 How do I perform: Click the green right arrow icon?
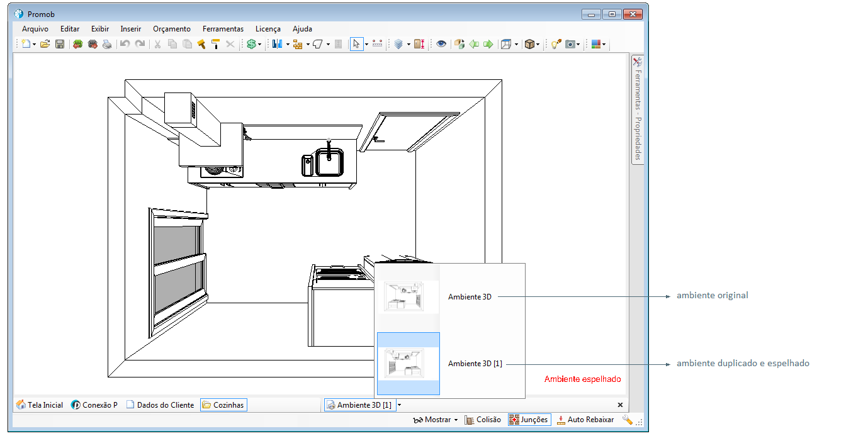(x=488, y=44)
